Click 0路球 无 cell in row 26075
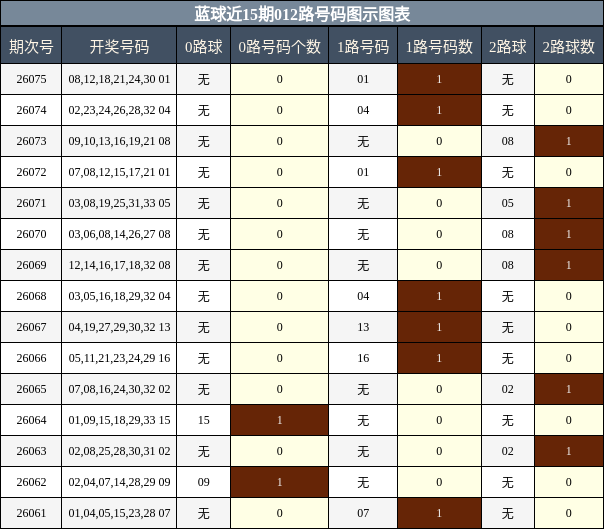 [x=203, y=79]
